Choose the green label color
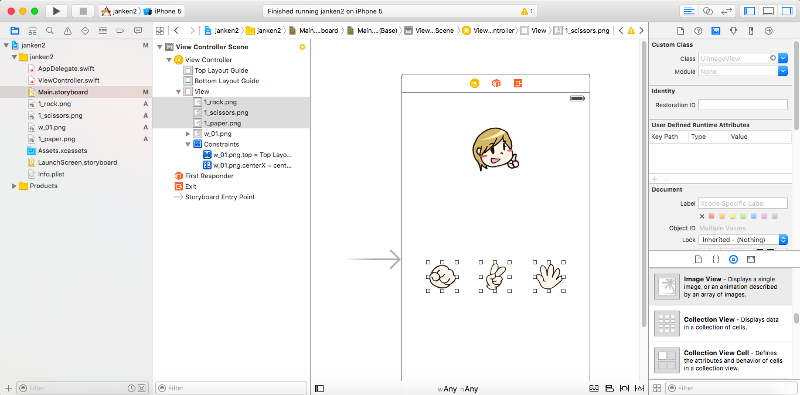This screenshot has width=800, height=395. click(743, 216)
